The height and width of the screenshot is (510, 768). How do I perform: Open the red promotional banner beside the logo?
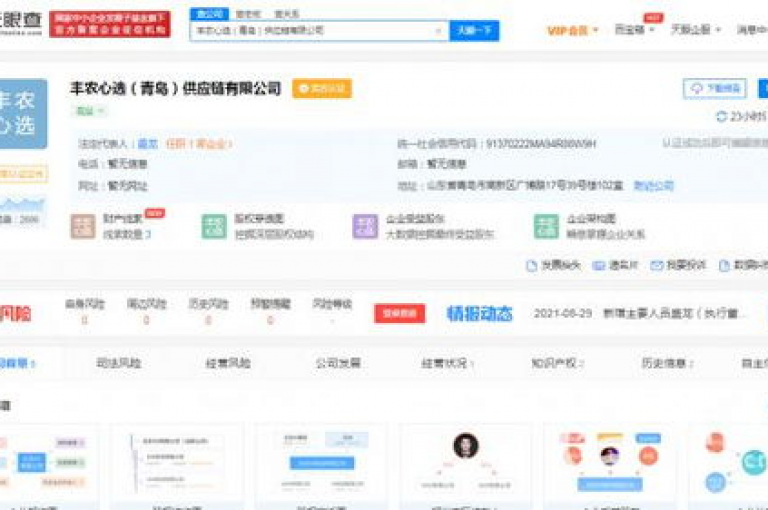110,24
